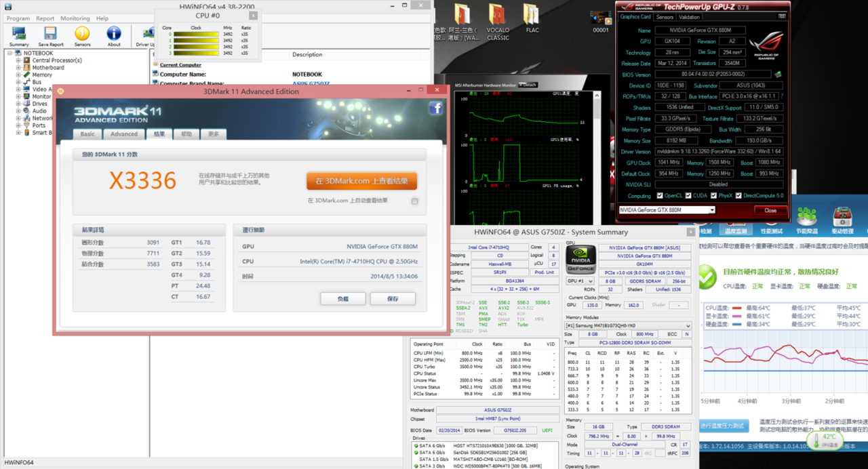Toggle auto-view results on 3DMark.com checkbox
Image resolution: width=868 pixels, height=469 pixels.
tap(414, 201)
